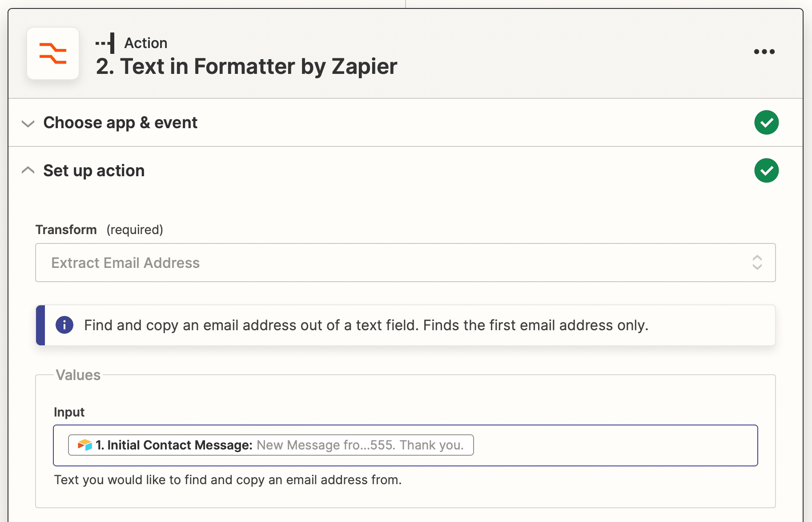
Task: Click empty space in the Input field
Action: (x=614, y=445)
